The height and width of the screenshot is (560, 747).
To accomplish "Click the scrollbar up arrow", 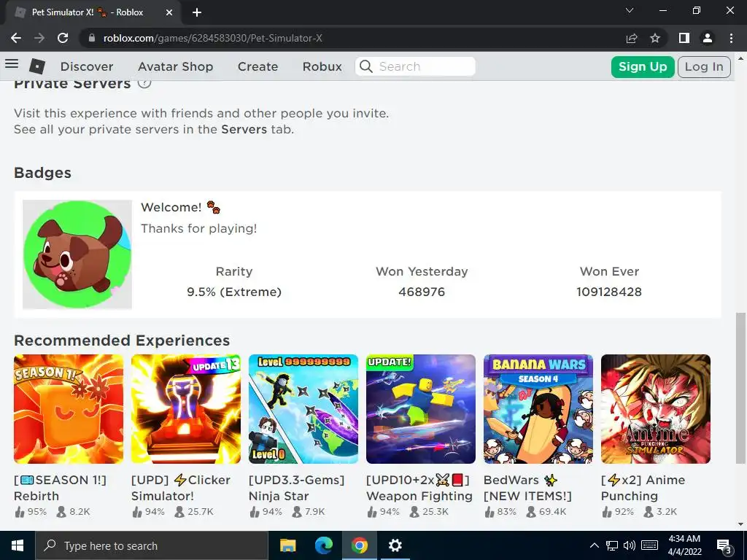I will tap(740, 58).
